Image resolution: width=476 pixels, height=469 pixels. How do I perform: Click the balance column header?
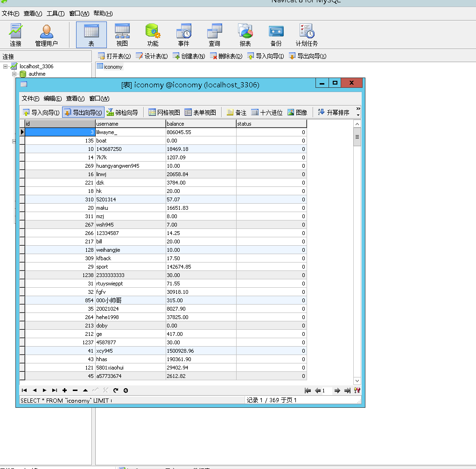201,124
